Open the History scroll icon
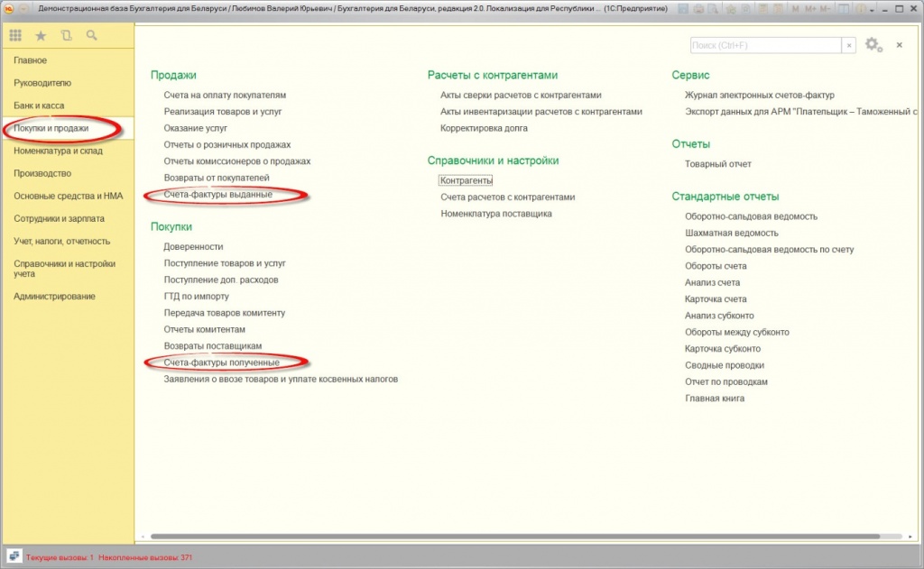The width and height of the screenshot is (924, 569). 66,36
